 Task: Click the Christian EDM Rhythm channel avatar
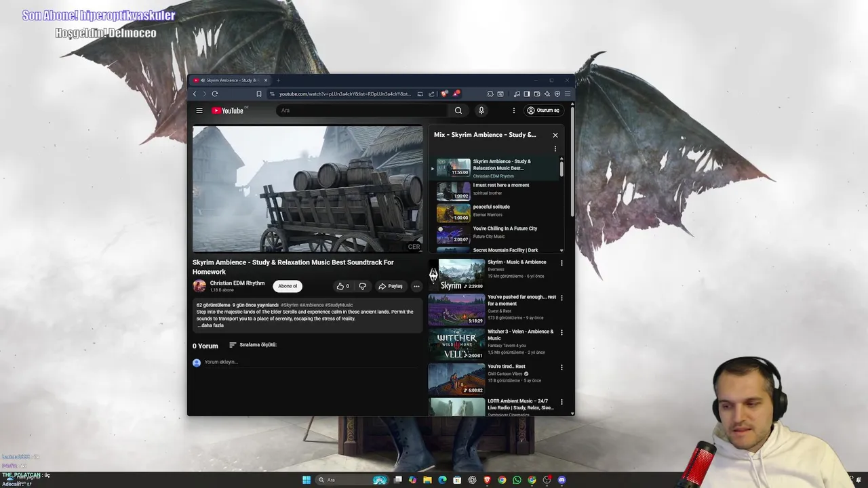199,286
